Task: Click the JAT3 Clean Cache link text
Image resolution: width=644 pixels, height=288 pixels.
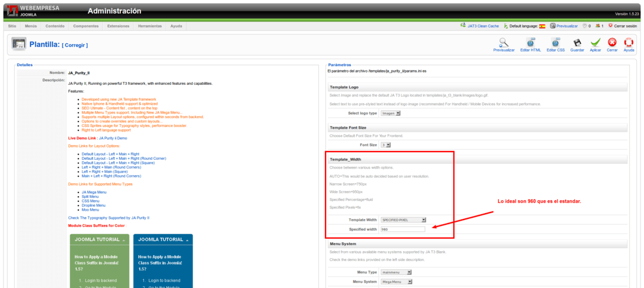Action: pos(483,26)
